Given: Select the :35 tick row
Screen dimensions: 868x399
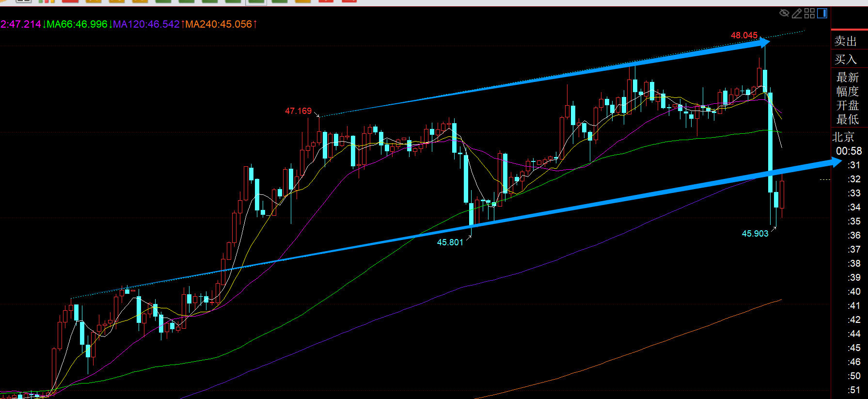Looking at the screenshot, I should [x=854, y=222].
